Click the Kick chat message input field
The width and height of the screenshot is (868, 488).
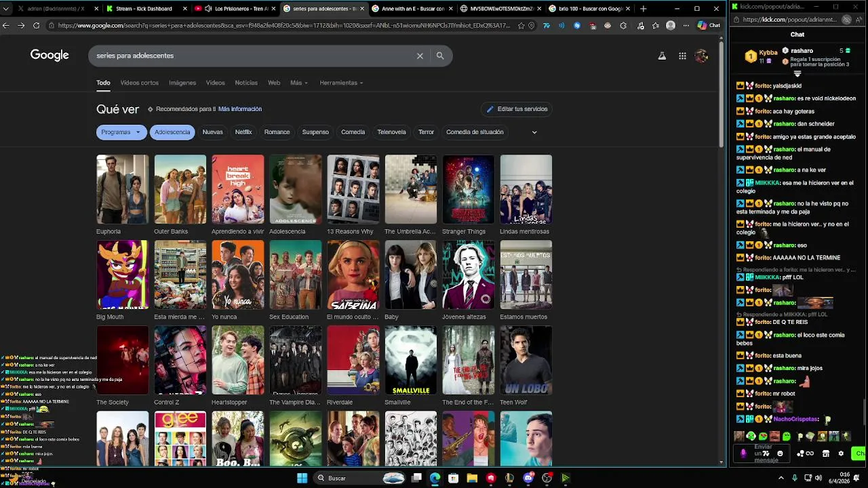762,453
